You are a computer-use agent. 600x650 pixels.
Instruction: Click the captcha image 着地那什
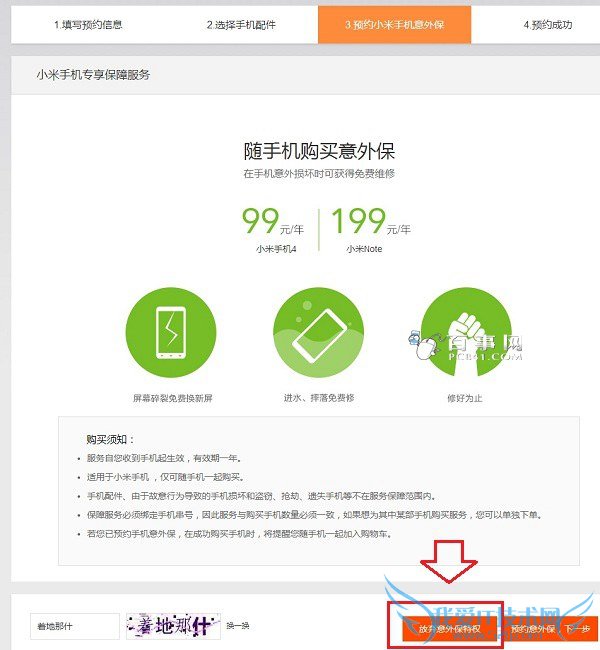click(173, 626)
